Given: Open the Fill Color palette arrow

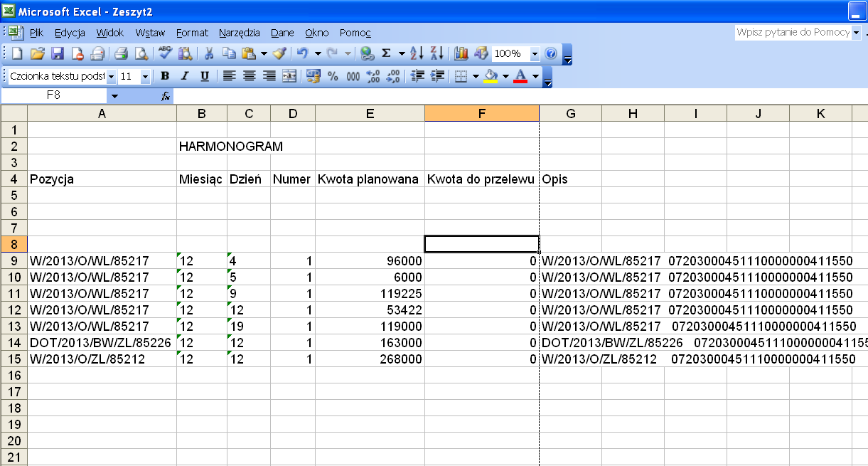Looking at the screenshot, I should point(505,76).
